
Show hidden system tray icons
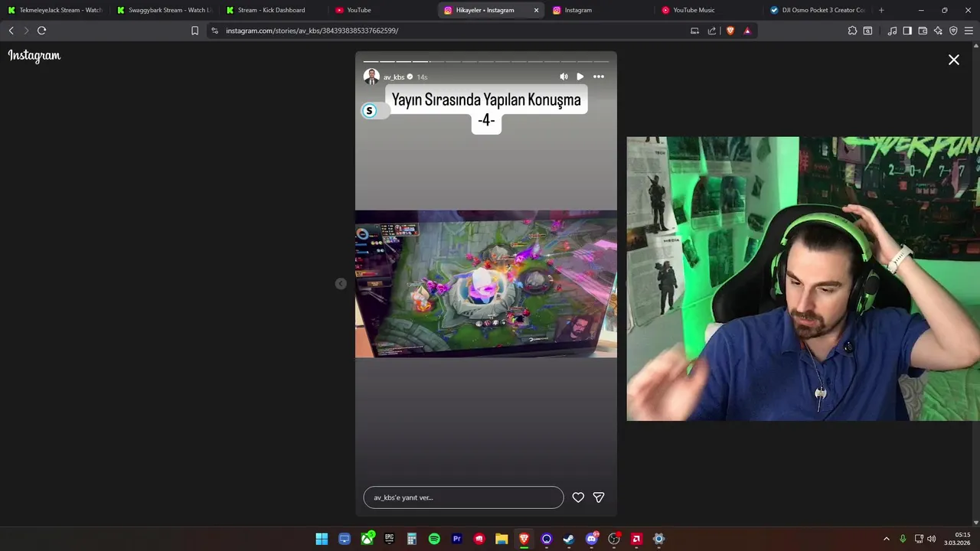click(x=887, y=539)
